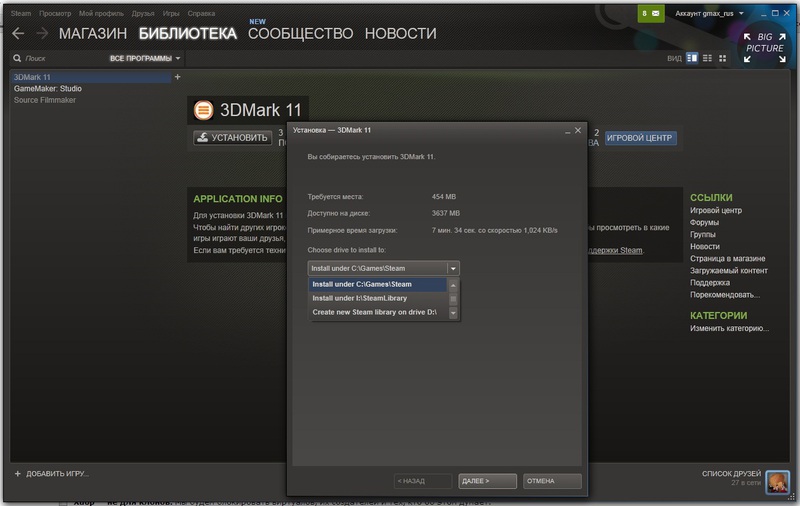Image resolution: width=800 pixels, height=506 pixels.
Task: Click the drive combo box arrow
Action: (453, 268)
